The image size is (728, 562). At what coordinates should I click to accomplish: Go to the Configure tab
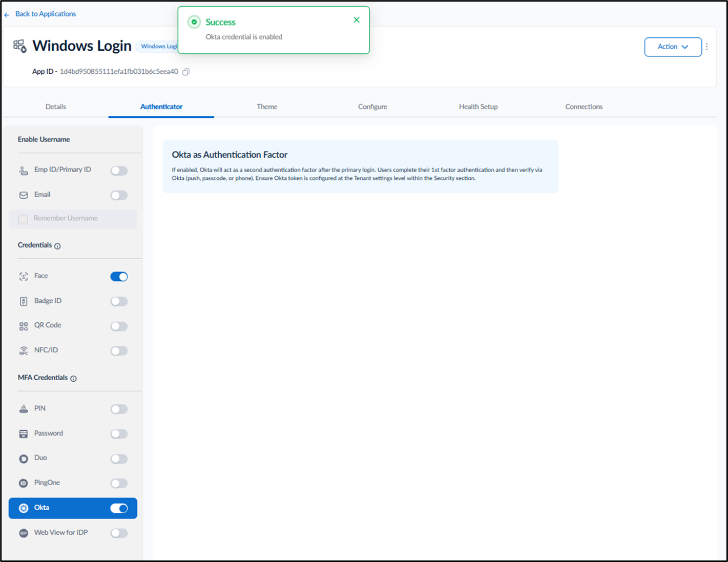pyautogui.click(x=372, y=107)
